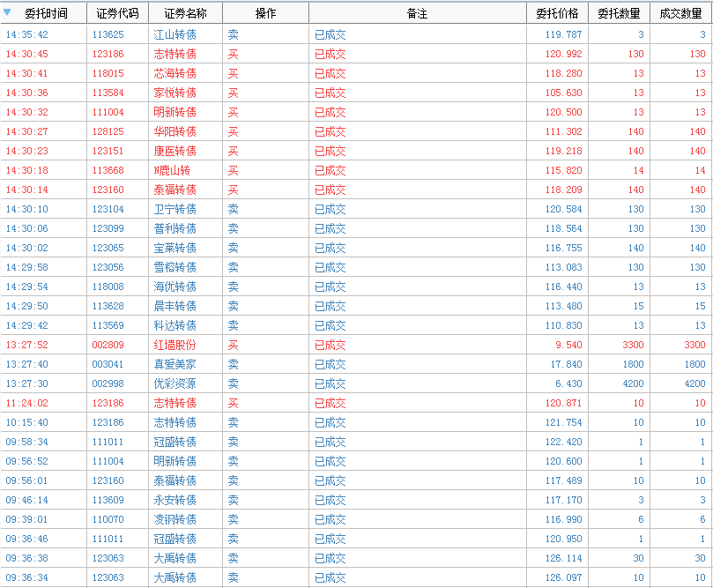713x588 pixels.
Task: Click code 118015 cell
Action: [x=108, y=73]
